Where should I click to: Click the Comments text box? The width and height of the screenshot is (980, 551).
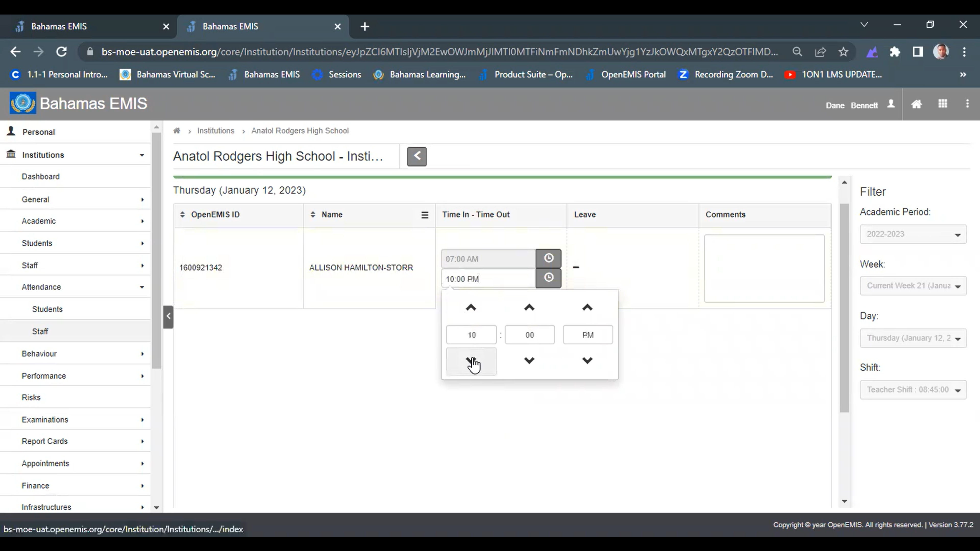pyautogui.click(x=764, y=268)
